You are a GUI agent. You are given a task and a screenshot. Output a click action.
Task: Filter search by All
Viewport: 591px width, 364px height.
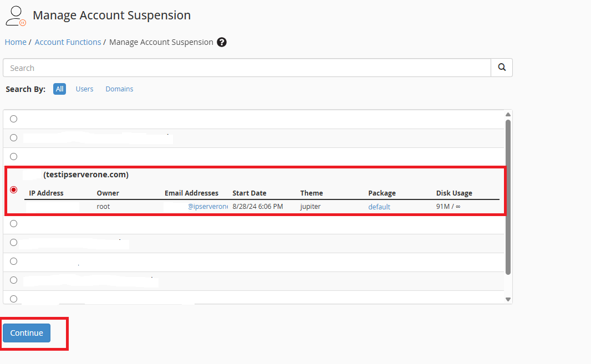tap(59, 89)
